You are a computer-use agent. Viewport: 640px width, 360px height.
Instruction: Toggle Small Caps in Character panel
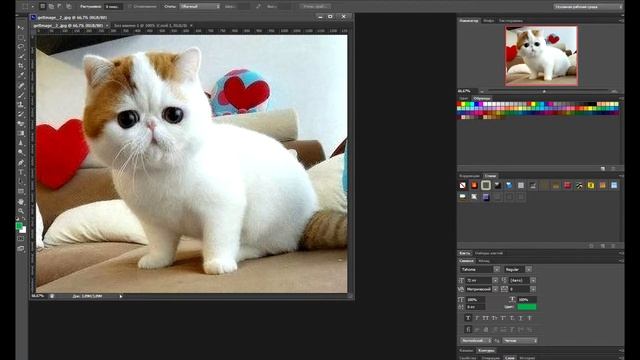494,318
